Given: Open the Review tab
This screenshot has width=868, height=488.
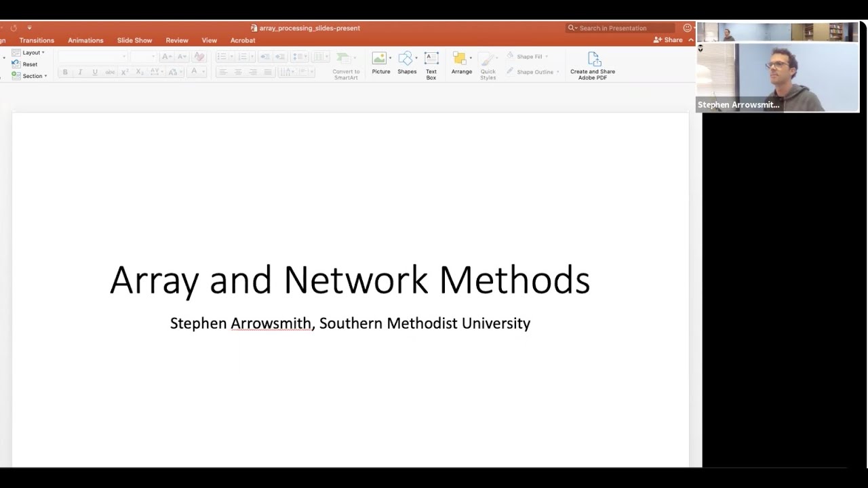Looking at the screenshot, I should 177,41.
